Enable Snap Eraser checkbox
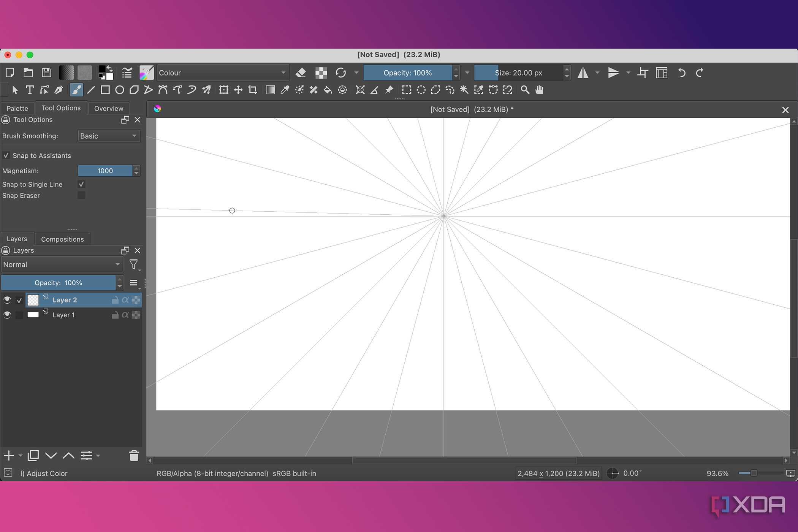This screenshot has height=532, width=798. tap(81, 195)
